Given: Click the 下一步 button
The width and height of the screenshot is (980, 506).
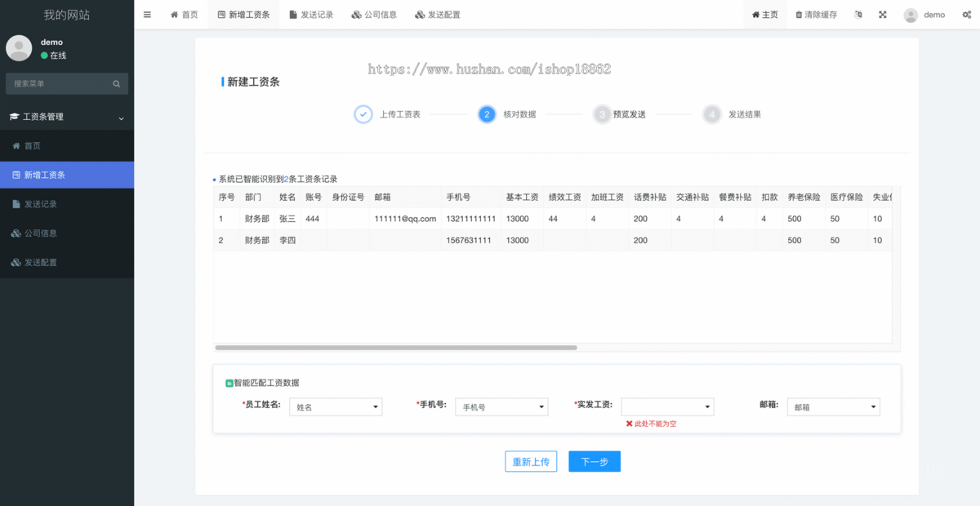Looking at the screenshot, I should point(595,461).
